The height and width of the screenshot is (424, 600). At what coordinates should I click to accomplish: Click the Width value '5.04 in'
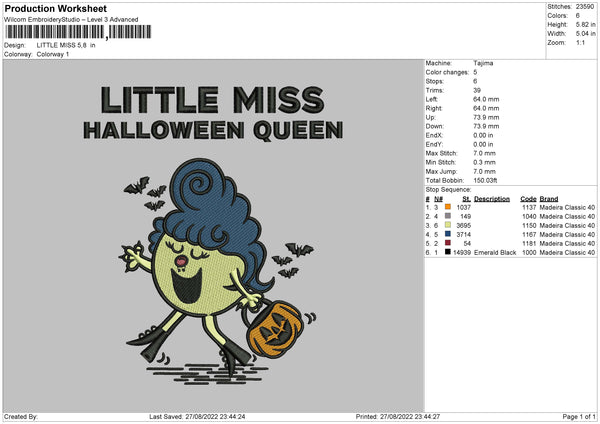pos(585,34)
